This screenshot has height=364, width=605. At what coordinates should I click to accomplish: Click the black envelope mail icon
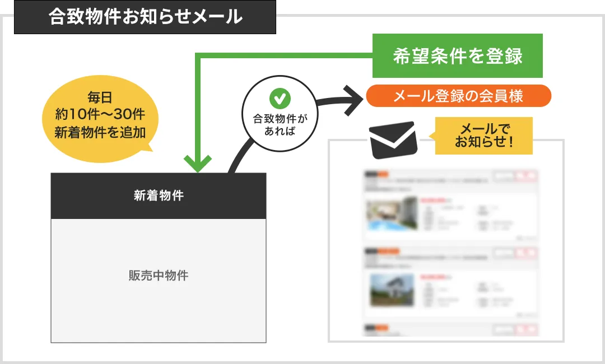coord(393,139)
